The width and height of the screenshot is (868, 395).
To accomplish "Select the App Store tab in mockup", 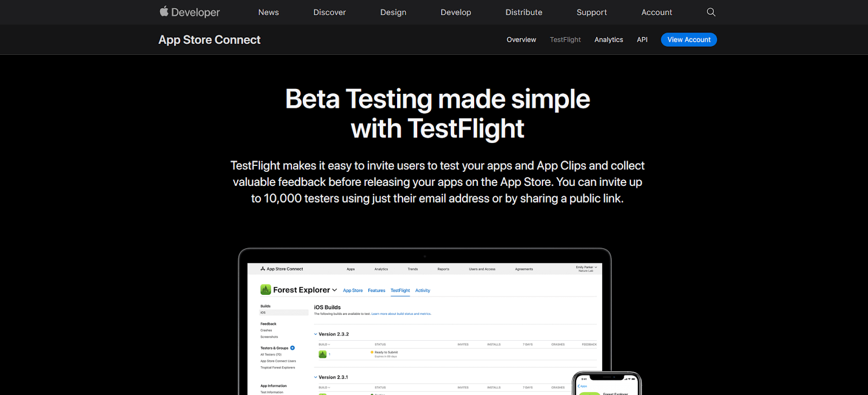I will (353, 290).
